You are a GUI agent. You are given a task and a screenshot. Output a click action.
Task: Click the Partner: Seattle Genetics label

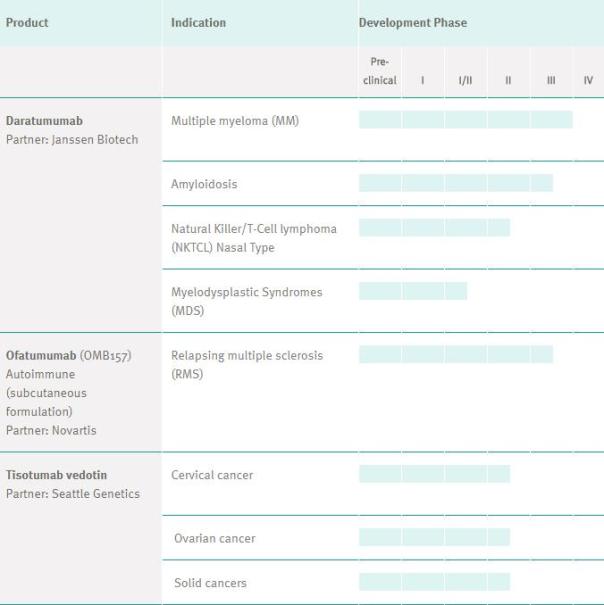coord(73,493)
